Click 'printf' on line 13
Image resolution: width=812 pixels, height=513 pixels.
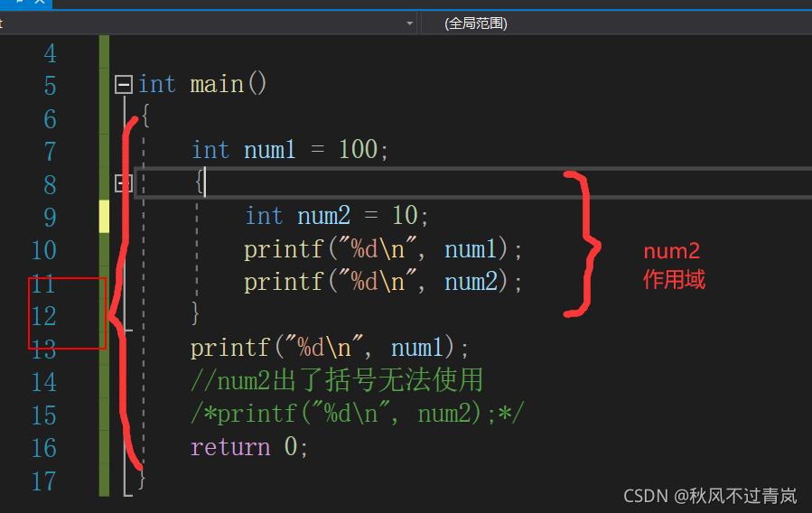[x=230, y=348]
